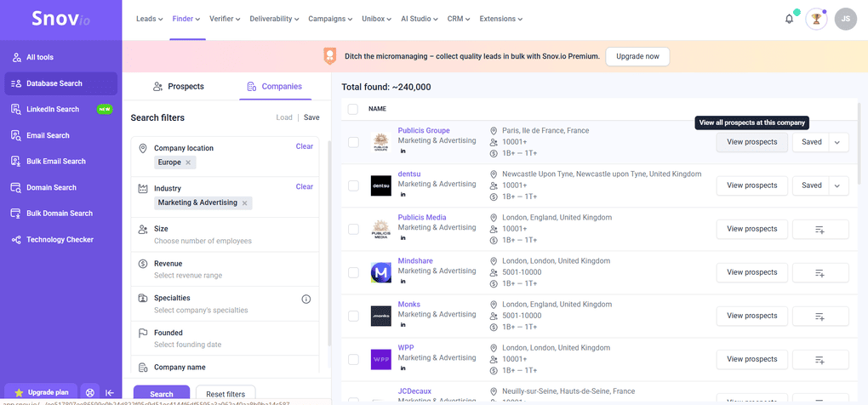Expand the Deliverability menu

click(x=274, y=19)
